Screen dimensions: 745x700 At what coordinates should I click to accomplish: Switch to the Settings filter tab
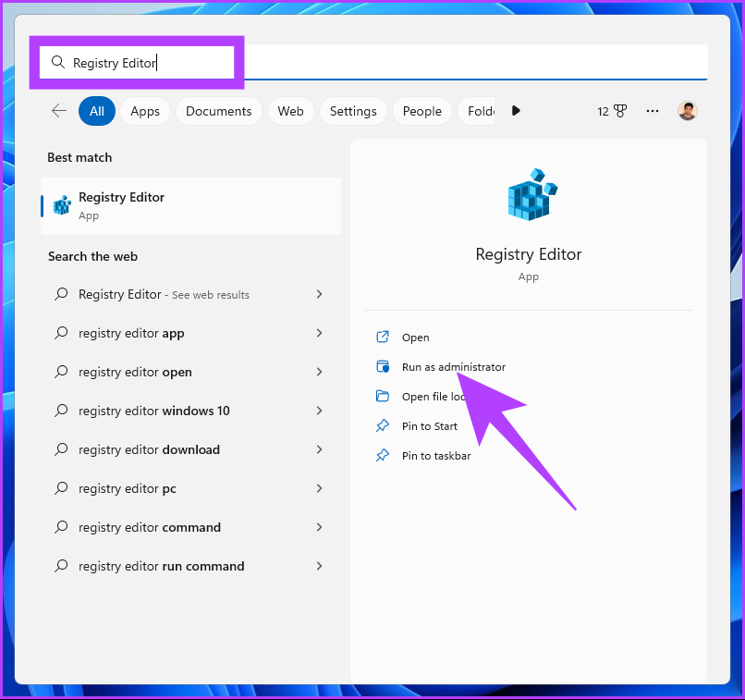click(353, 111)
